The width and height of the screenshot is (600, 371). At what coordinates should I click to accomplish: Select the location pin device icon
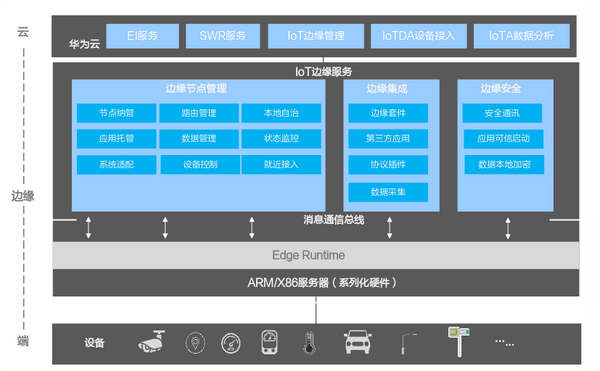click(195, 343)
